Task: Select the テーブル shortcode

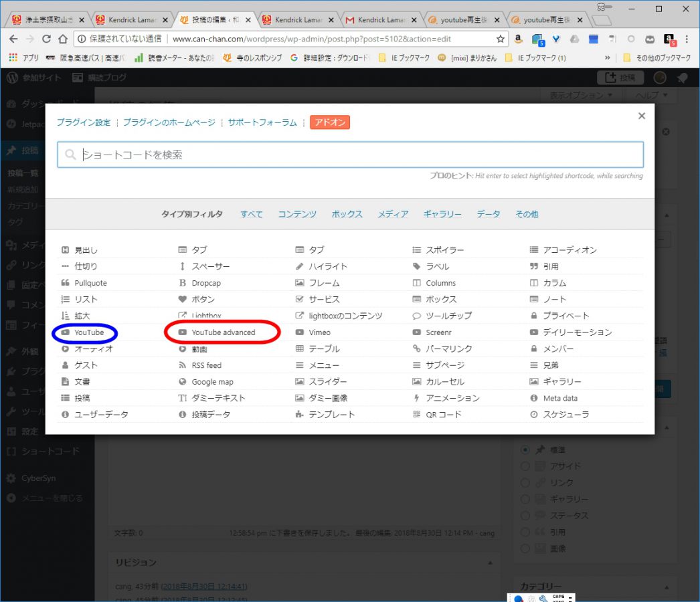Action: (x=317, y=349)
